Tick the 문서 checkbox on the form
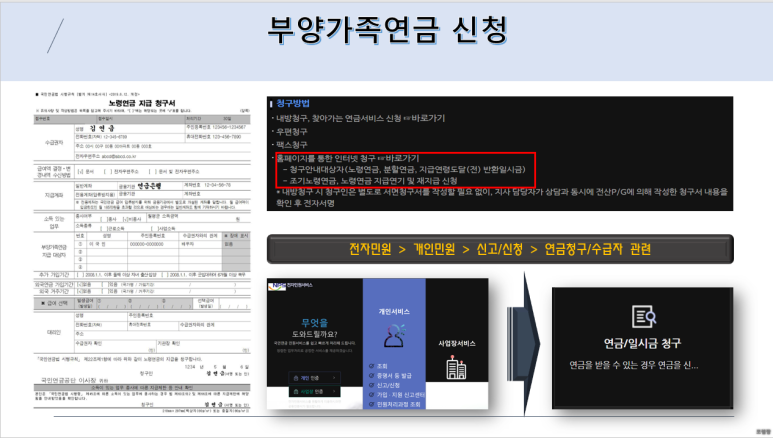This screenshot has height=438, width=773. [80, 172]
